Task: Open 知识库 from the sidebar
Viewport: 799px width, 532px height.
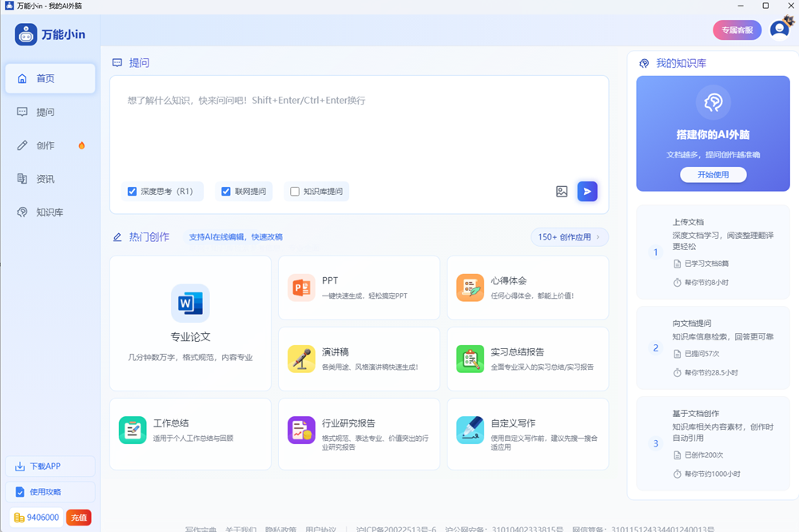Action: (x=49, y=212)
